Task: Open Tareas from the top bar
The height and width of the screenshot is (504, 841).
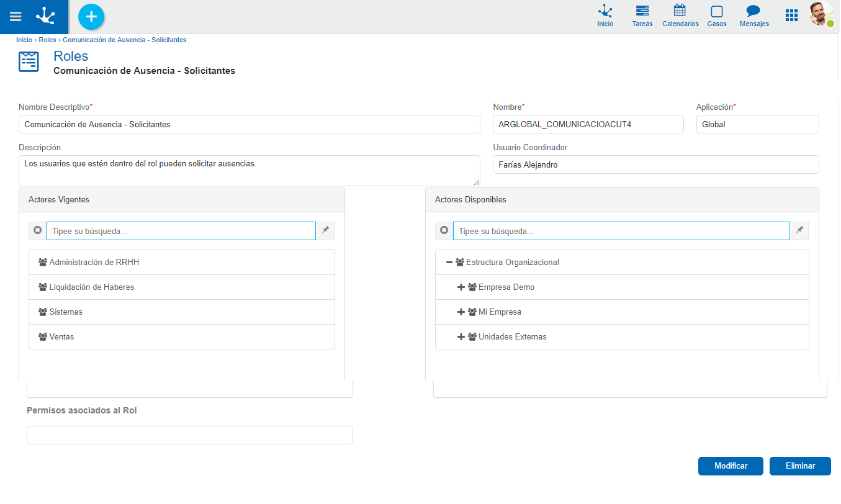Action: pyautogui.click(x=642, y=17)
